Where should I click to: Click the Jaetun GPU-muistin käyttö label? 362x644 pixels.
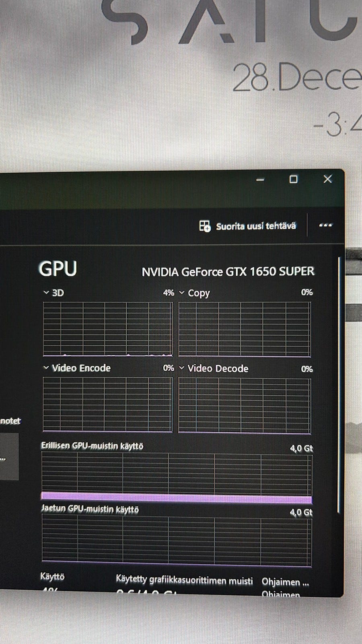90,509
